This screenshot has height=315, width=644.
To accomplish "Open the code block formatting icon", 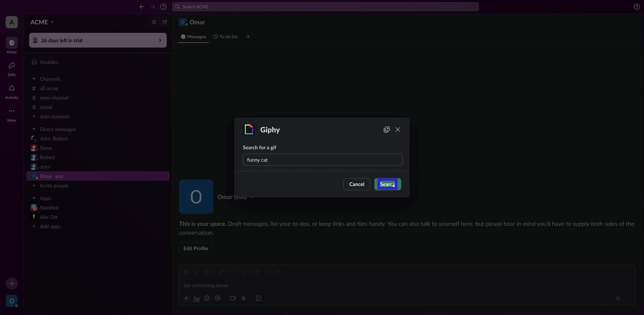I will coord(267,272).
